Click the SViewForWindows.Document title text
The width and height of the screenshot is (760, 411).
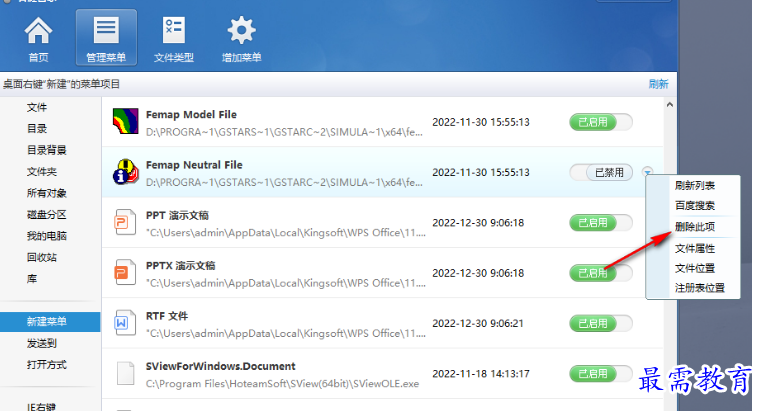click(221, 366)
